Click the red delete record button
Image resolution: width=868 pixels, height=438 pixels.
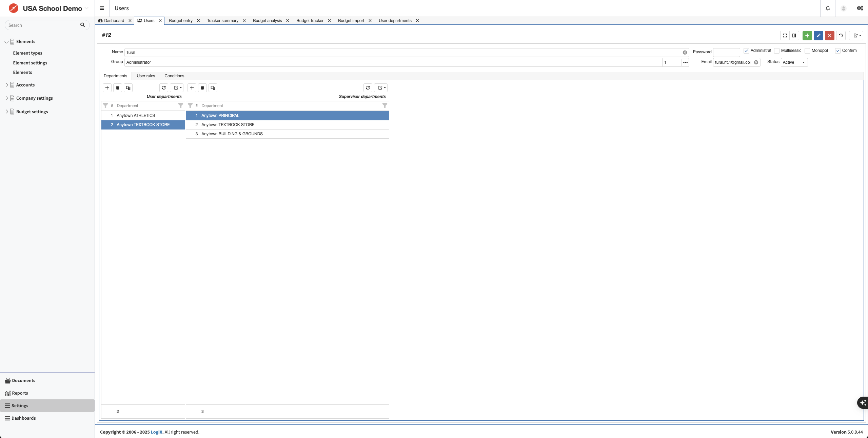coord(829,35)
